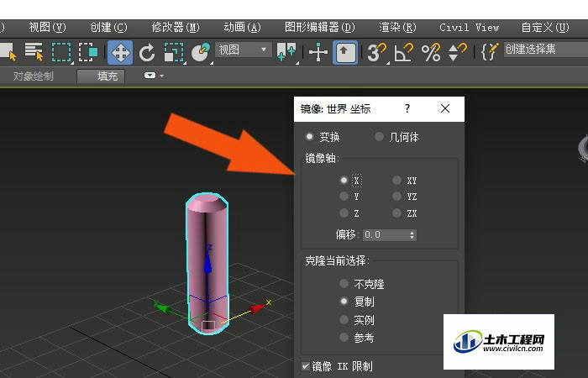Image resolution: width=588 pixels, height=378 pixels.
Task: Open the 视图(V) menu
Action: click(x=47, y=28)
